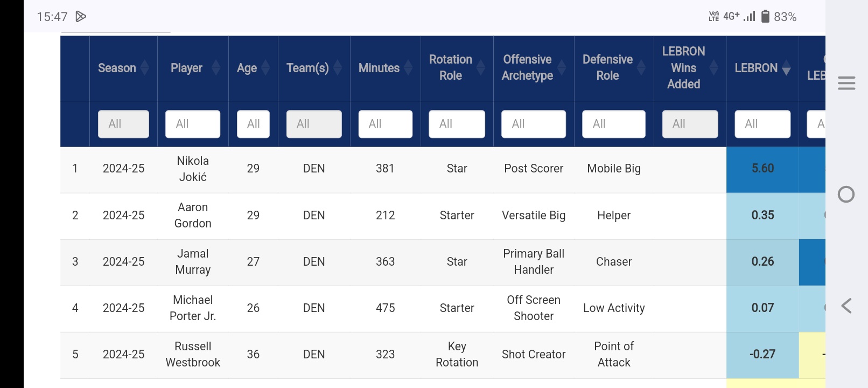868x388 pixels.
Task: Open the LEBRON Wins Added filter dropdown
Action: coord(690,124)
